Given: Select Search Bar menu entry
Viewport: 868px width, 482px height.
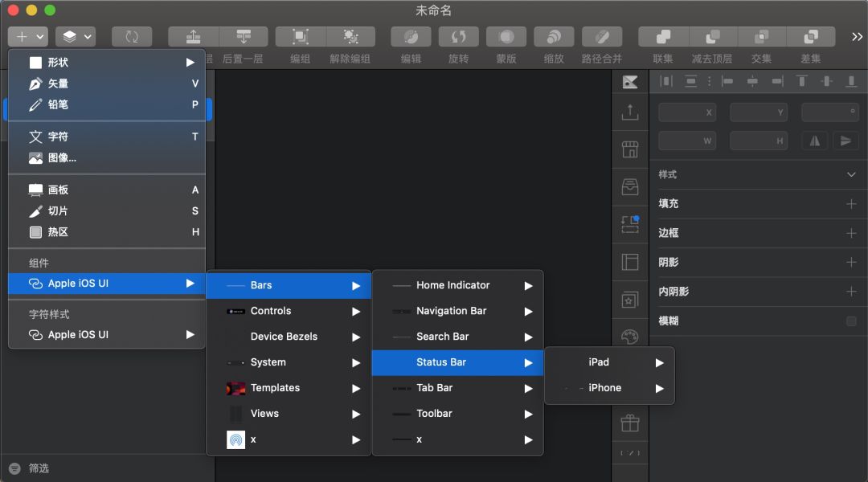Looking at the screenshot, I should click(x=457, y=337).
